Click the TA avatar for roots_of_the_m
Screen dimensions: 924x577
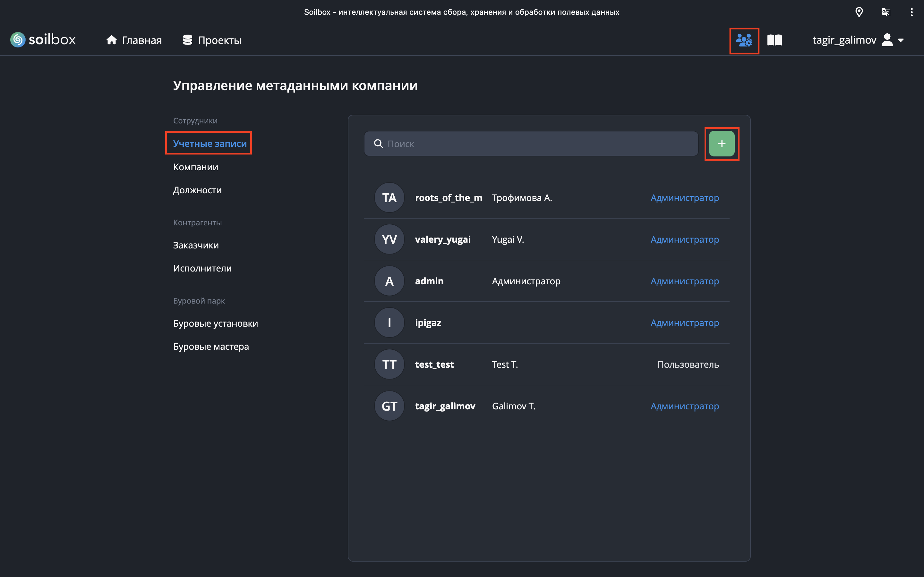[389, 198]
